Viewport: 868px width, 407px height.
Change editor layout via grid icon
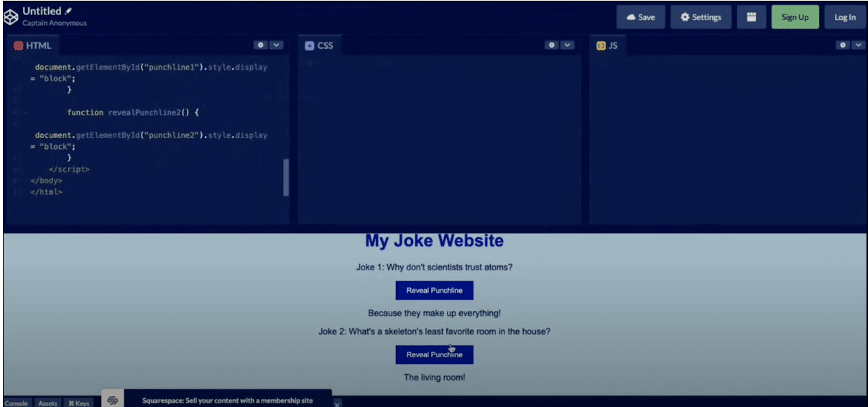pyautogui.click(x=751, y=17)
